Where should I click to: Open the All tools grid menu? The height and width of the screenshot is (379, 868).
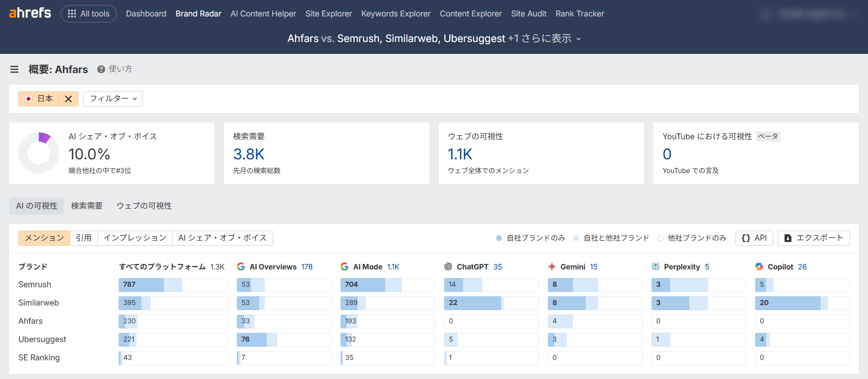(89, 14)
